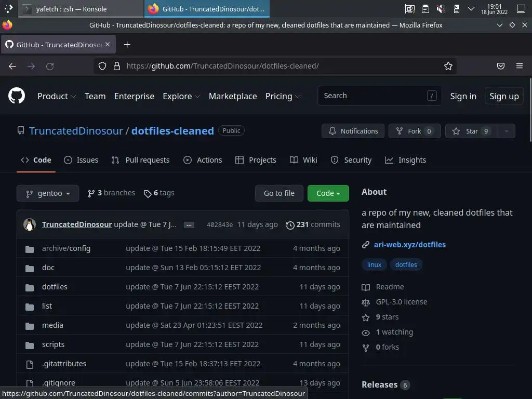The image size is (532, 399).
Task: Click the Fork button
Action: pos(415,131)
